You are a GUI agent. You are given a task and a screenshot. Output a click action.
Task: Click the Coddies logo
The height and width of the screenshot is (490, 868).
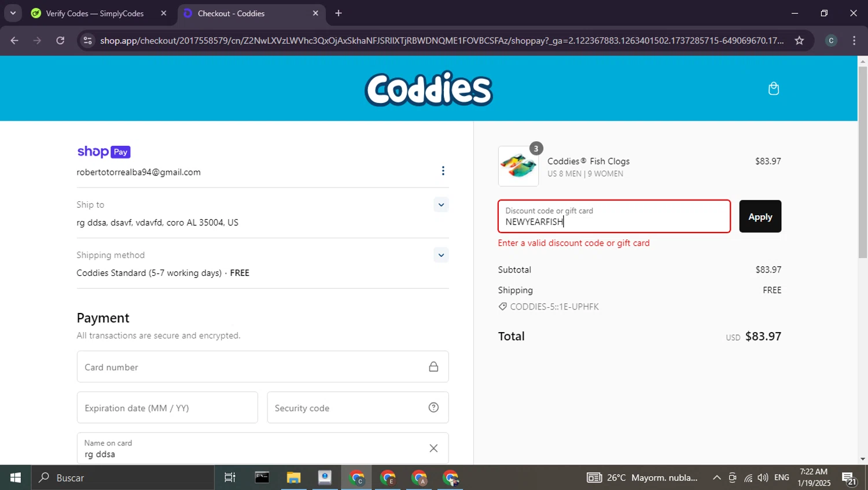tap(429, 89)
